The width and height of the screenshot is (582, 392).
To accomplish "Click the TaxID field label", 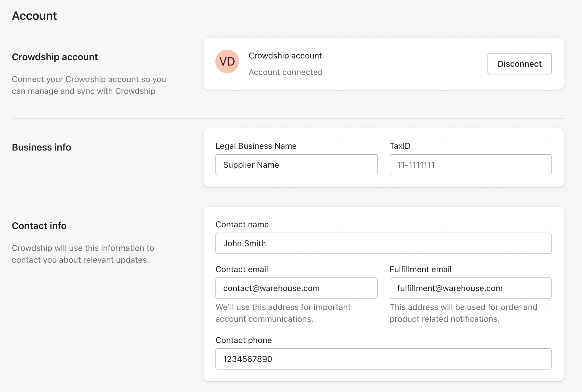I will point(400,146).
